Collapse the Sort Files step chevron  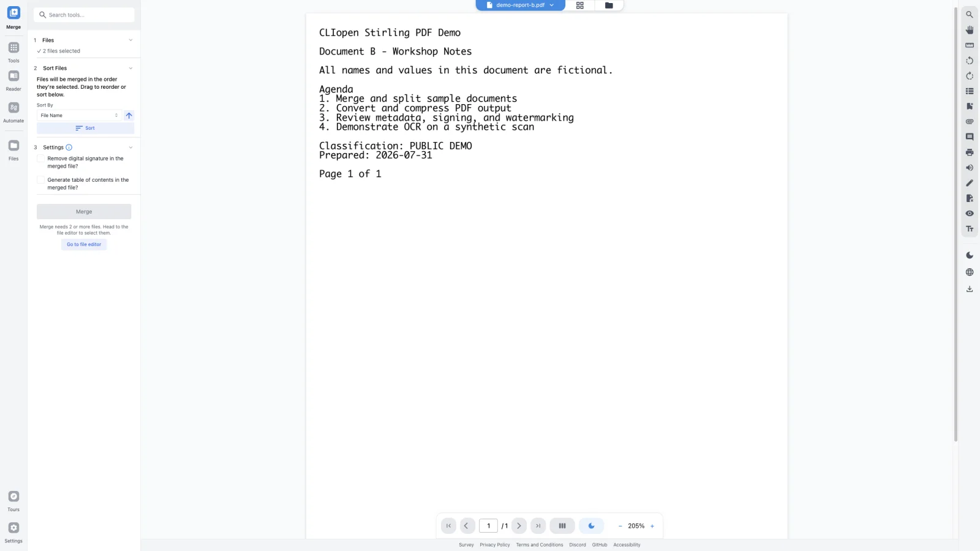[x=130, y=69]
